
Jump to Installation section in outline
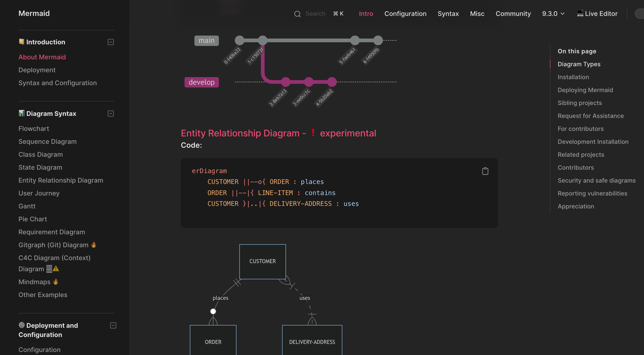573,77
